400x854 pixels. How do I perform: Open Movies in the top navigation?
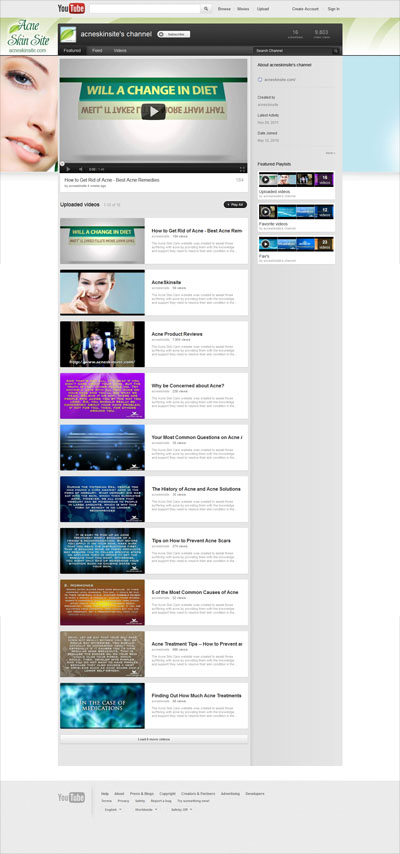pyautogui.click(x=243, y=9)
